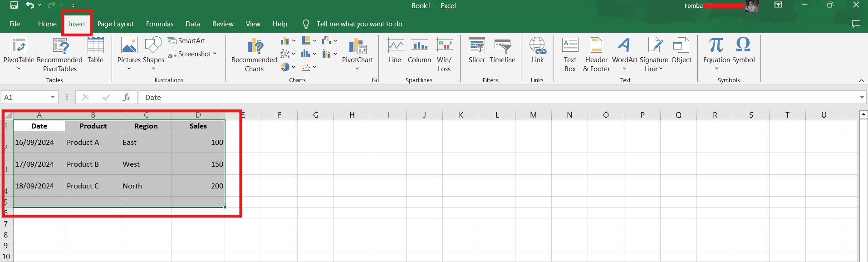Viewport: 868px width, 262px height.
Task: Open Customize Quick Access Toolbar menu
Action: click(x=74, y=6)
